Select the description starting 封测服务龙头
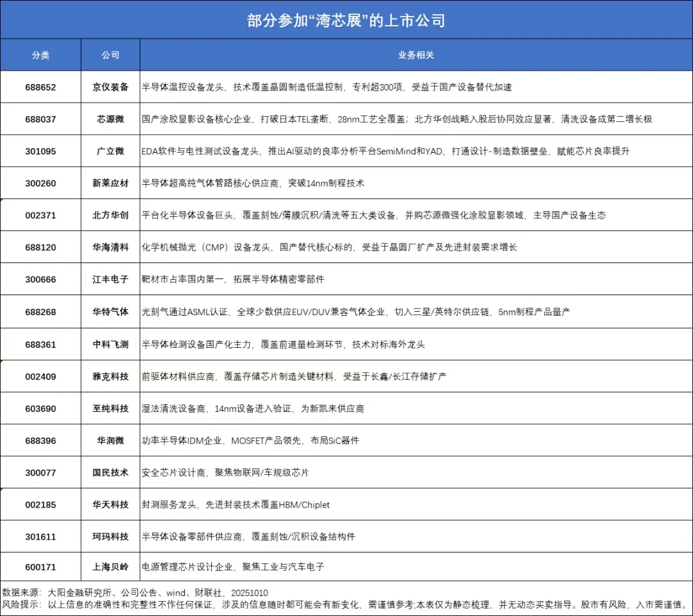The width and height of the screenshot is (693, 616). click(x=235, y=505)
